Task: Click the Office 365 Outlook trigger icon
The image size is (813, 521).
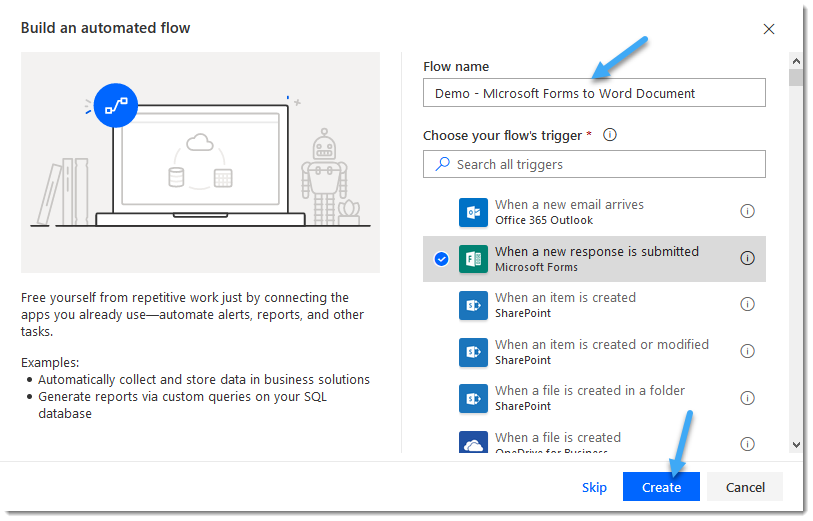Action: pyautogui.click(x=473, y=212)
